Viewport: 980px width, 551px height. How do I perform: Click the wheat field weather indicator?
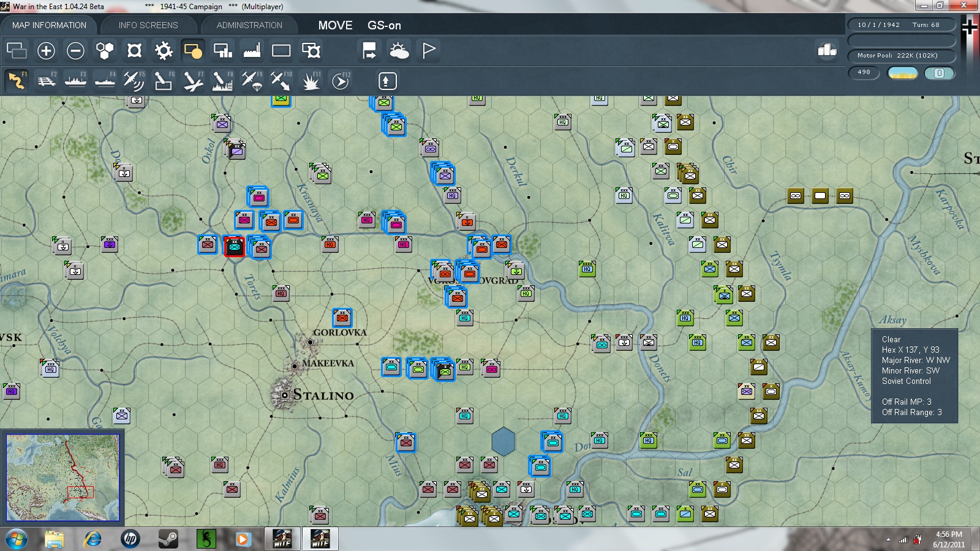pos(902,73)
